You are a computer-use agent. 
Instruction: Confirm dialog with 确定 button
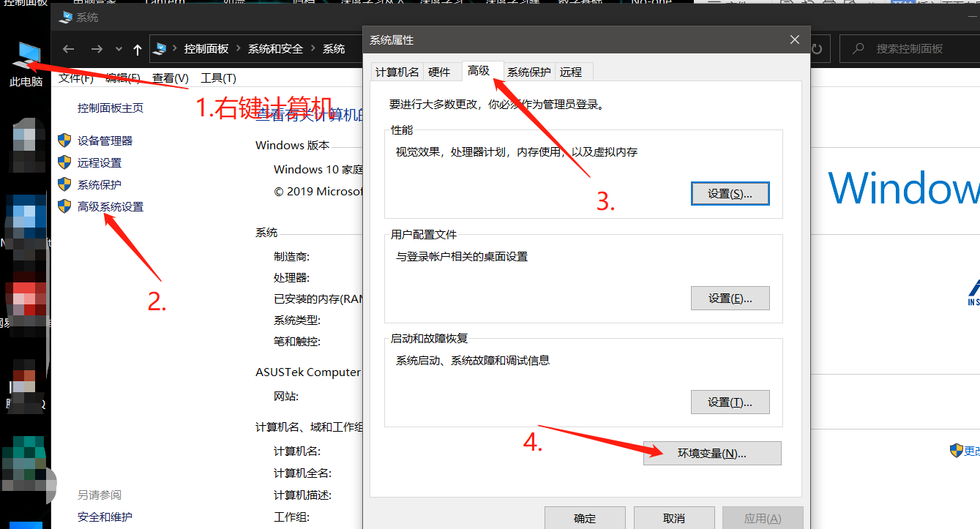[585, 518]
